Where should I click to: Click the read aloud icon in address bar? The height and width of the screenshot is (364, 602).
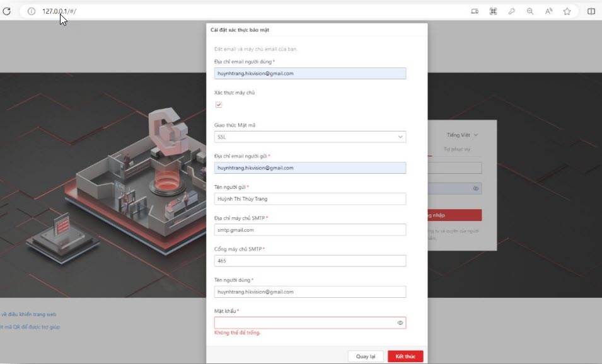(x=548, y=11)
